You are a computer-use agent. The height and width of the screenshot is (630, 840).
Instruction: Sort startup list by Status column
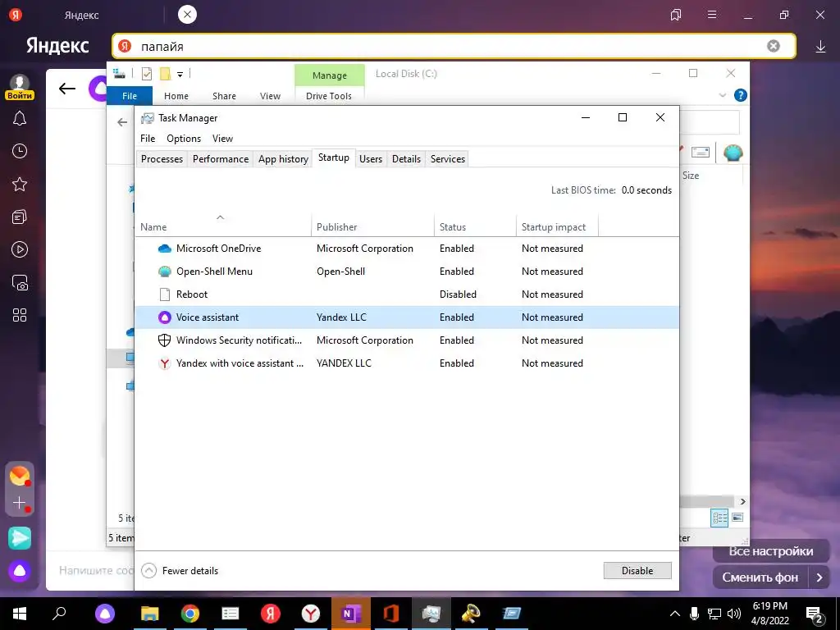[x=475, y=226]
